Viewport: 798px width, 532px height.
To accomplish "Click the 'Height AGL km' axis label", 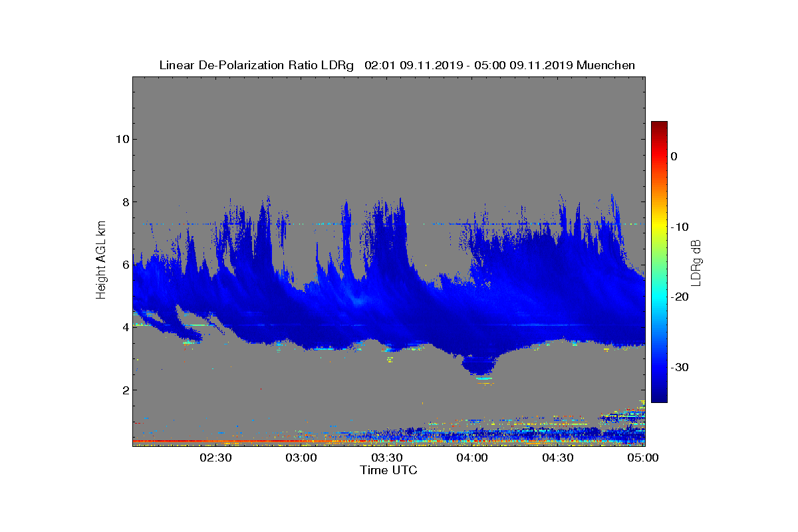I will [101, 261].
